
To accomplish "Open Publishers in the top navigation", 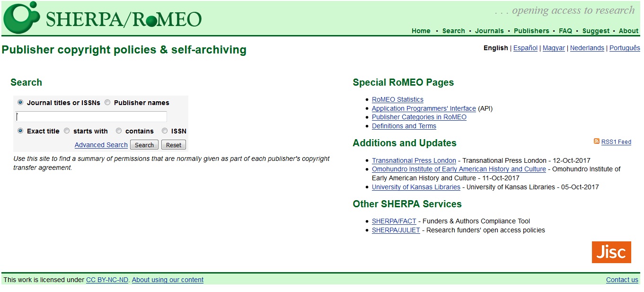I will (x=531, y=31).
